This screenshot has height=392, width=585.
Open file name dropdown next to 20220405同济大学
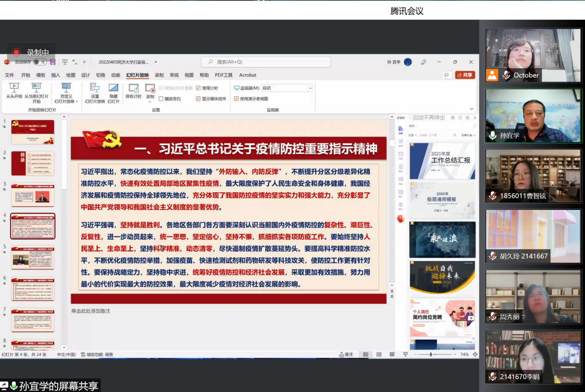point(156,62)
